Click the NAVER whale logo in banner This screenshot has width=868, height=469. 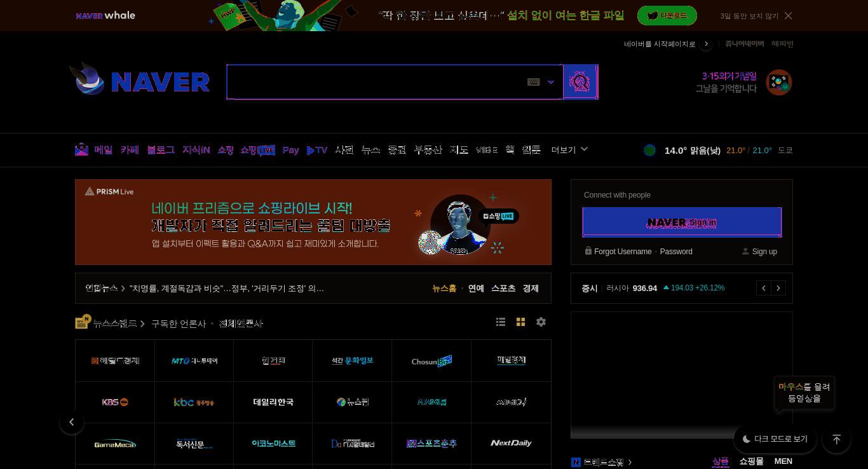coord(105,15)
